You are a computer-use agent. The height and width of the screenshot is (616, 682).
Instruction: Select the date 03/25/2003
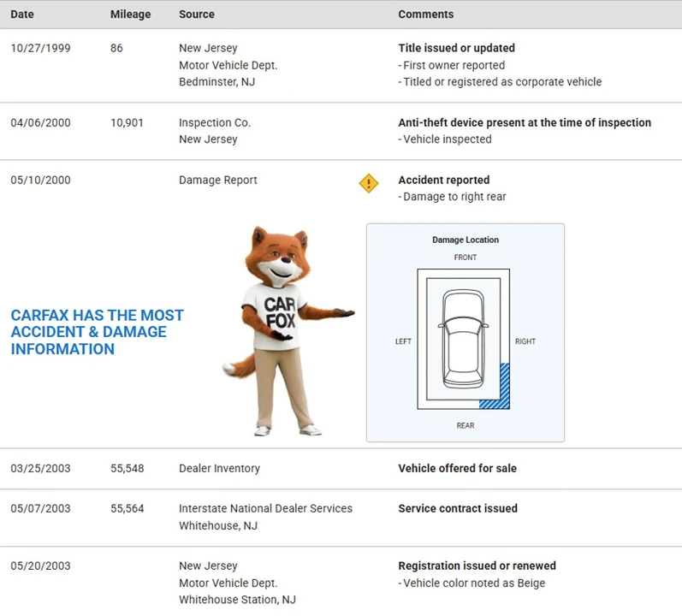click(40, 468)
